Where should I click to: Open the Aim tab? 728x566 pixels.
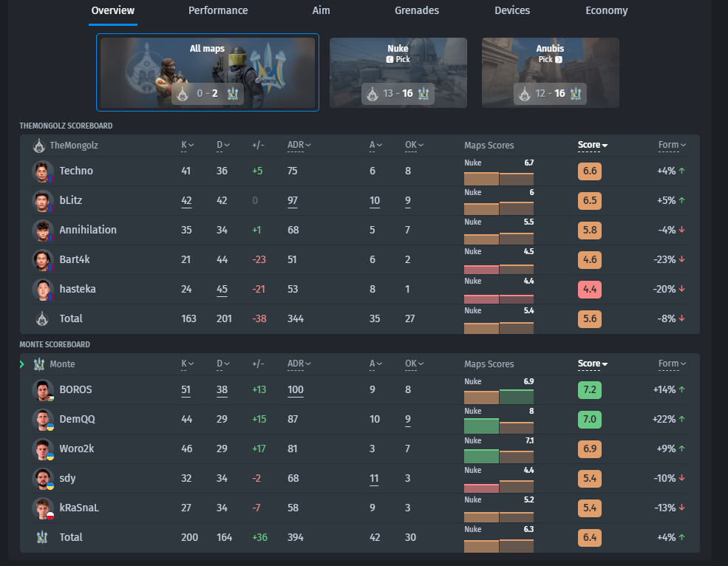pos(321,11)
